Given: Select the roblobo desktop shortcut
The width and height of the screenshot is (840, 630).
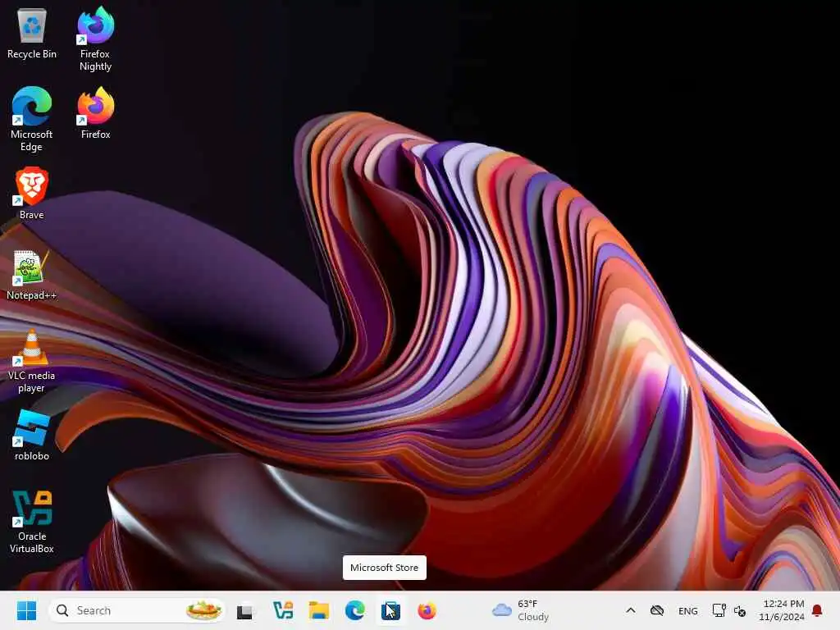Looking at the screenshot, I should [32, 435].
